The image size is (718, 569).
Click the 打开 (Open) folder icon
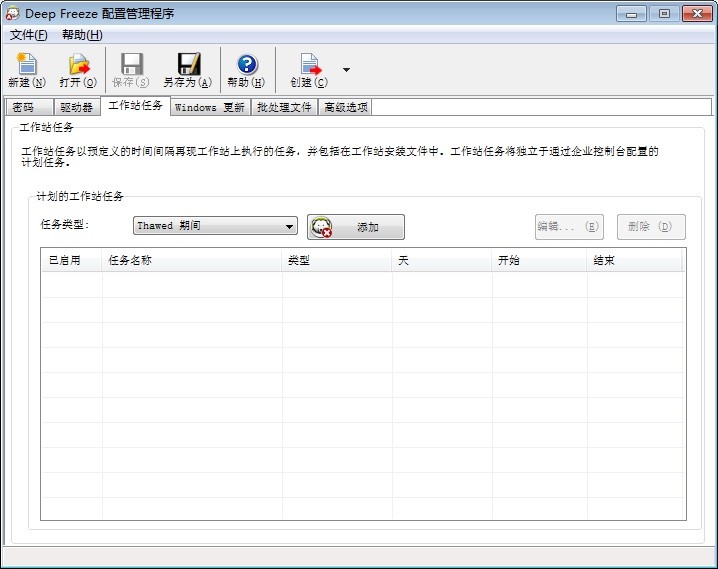point(78,65)
